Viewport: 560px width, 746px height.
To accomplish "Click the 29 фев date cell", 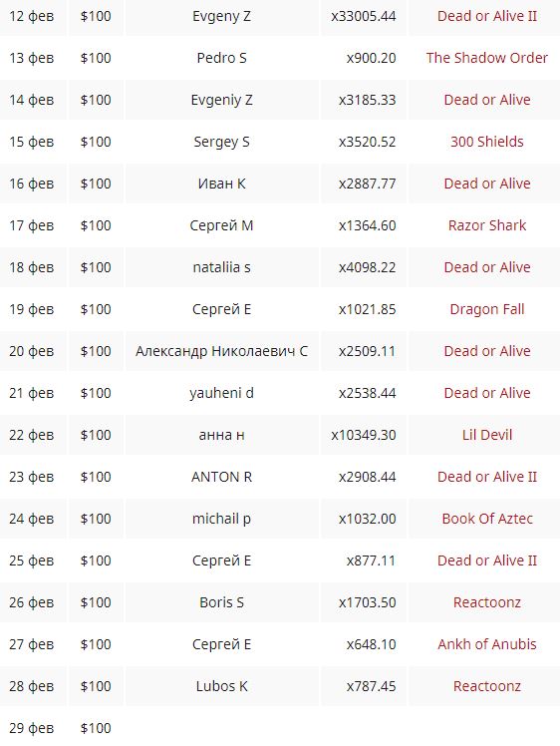I will [x=31, y=728].
